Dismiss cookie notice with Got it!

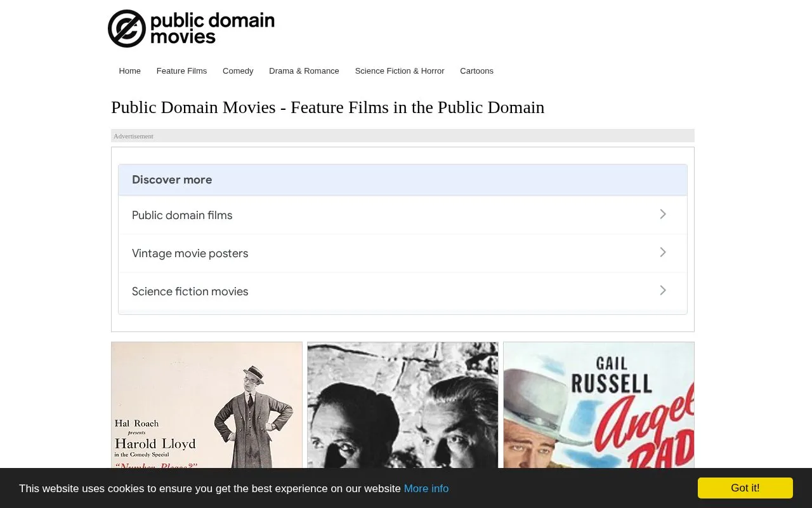tap(745, 488)
